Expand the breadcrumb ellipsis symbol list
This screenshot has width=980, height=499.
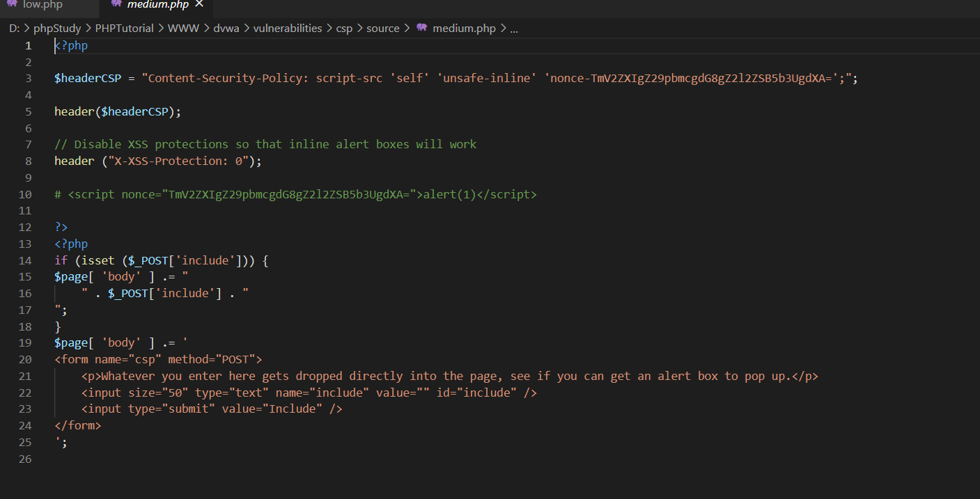pos(514,29)
